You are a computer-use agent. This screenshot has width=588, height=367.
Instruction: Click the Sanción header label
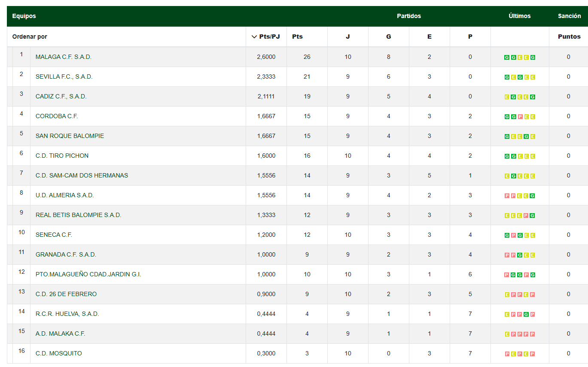point(570,16)
